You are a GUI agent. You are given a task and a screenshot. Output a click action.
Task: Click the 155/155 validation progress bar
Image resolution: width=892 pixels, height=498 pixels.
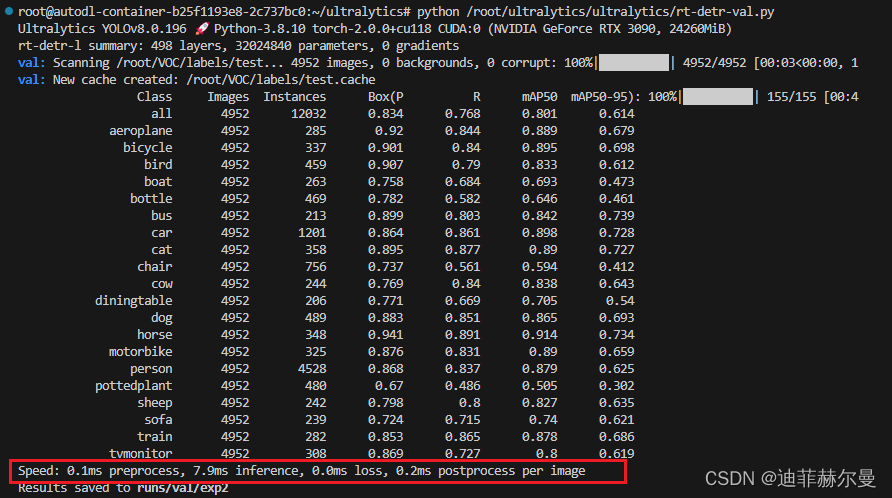point(717,97)
